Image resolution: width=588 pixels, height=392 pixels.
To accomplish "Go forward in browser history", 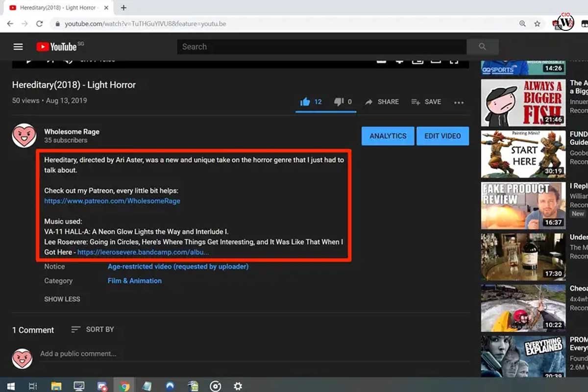I will tap(24, 24).
